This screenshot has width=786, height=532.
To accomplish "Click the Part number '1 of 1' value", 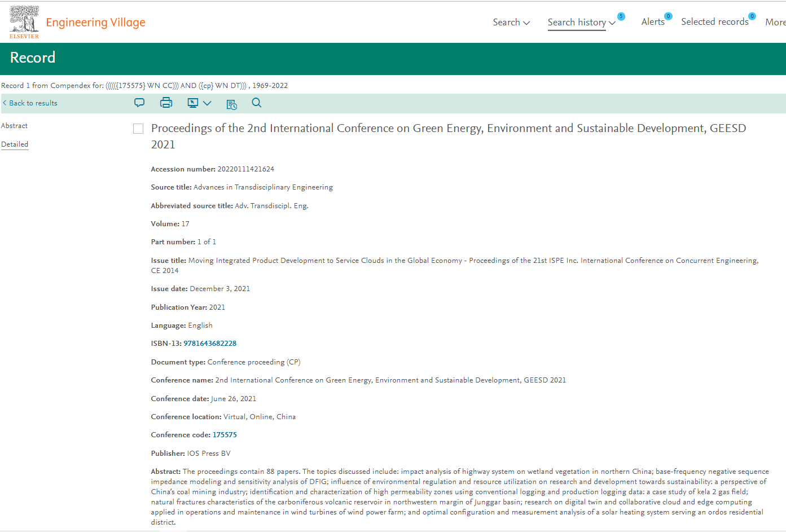I will [x=207, y=242].
